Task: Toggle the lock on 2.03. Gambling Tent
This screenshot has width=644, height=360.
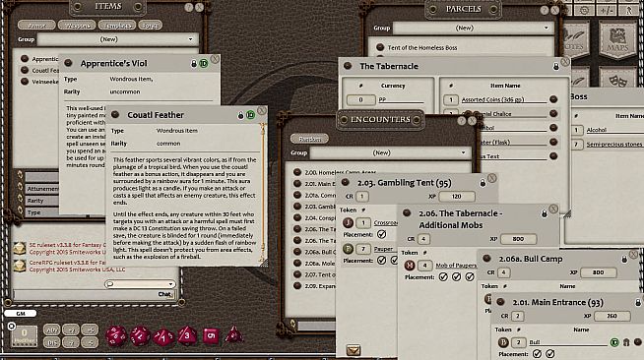Action: 483,183
